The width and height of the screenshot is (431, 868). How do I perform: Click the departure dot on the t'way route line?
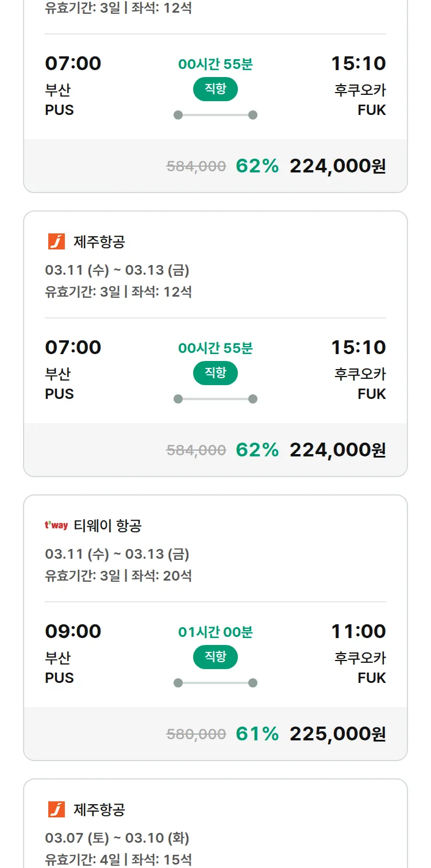pos(178,683)
